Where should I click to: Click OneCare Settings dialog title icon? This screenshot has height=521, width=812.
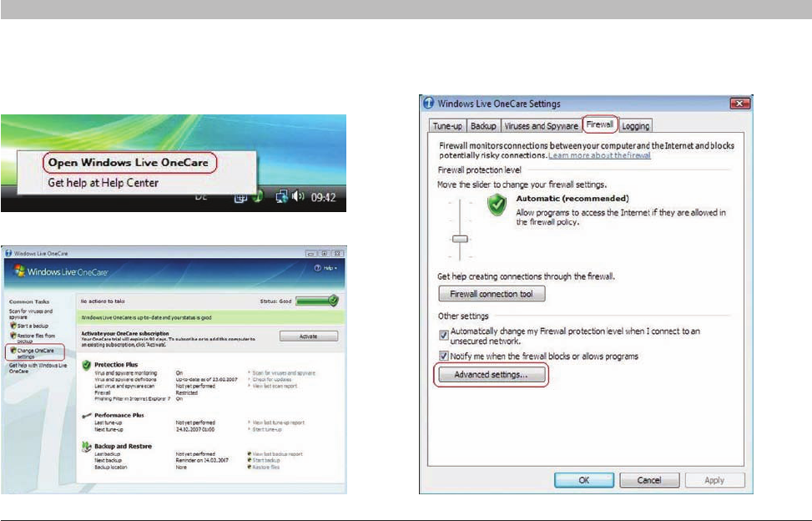428,103
